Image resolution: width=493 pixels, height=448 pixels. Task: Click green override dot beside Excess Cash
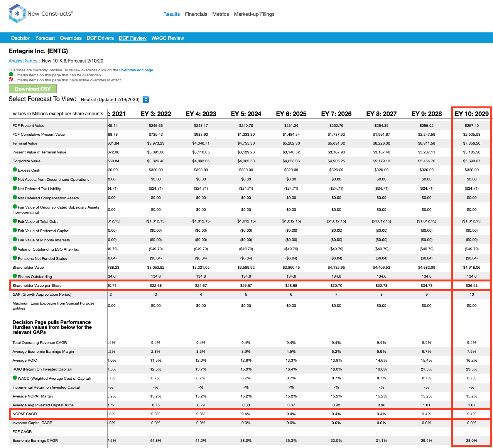(x=15, y=170)
